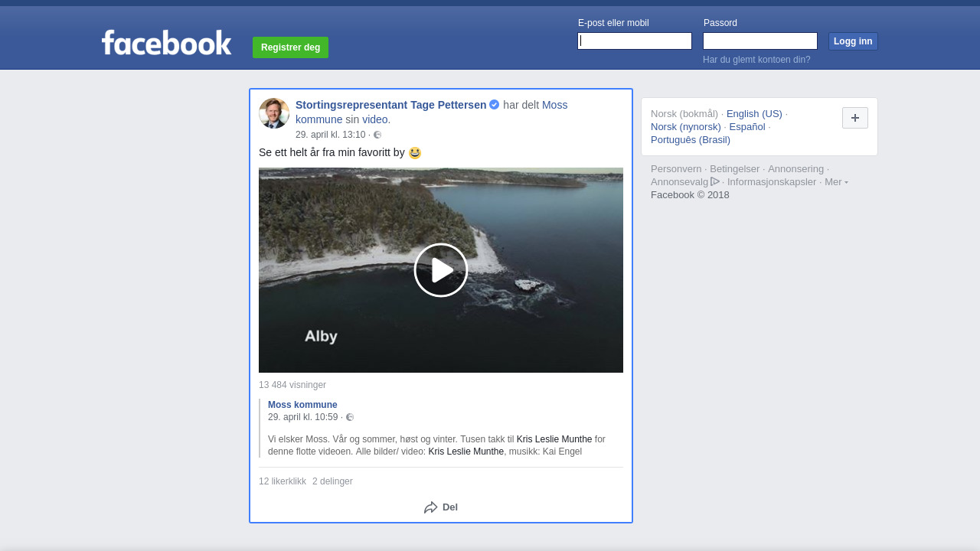The image size is (980, 551).
Task: Click the Del share button
Action: [x=441, y=507]
